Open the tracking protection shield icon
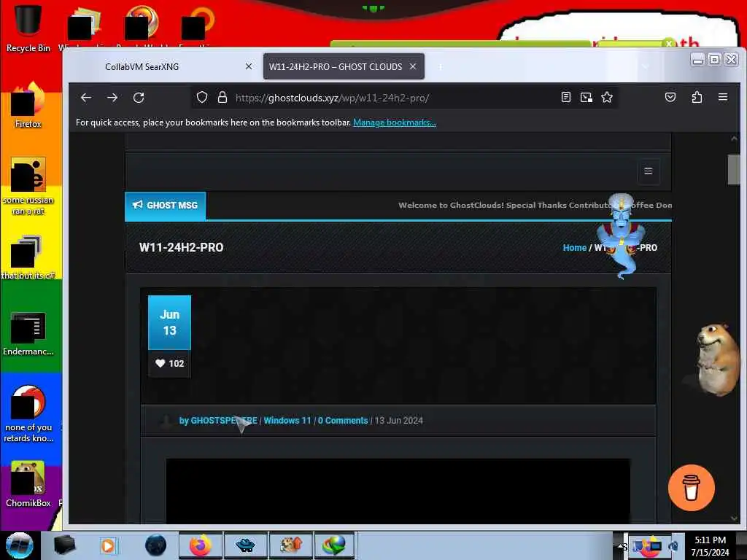The width and height of the screenshot is (747, 560). (202, 98)
